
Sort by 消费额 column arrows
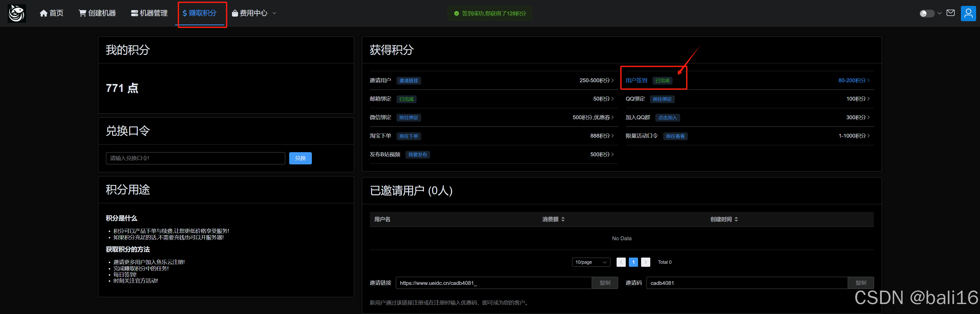[563, 219]
